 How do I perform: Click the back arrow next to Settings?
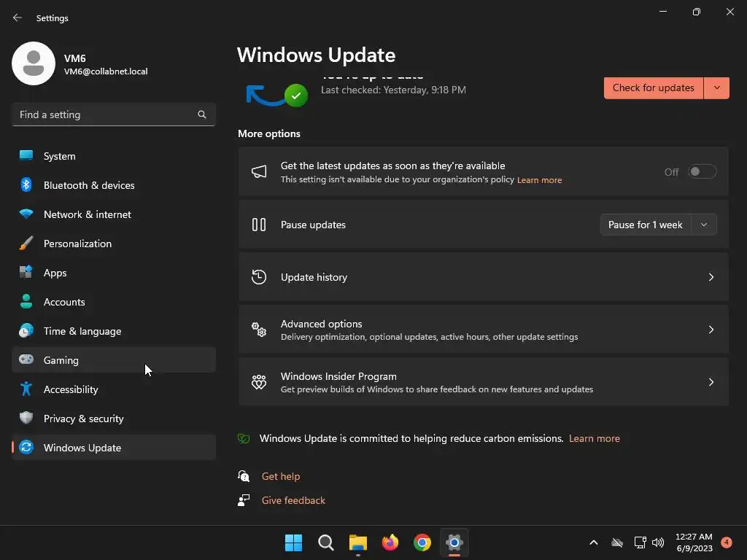pyautogui.click(x=18, y=17)
